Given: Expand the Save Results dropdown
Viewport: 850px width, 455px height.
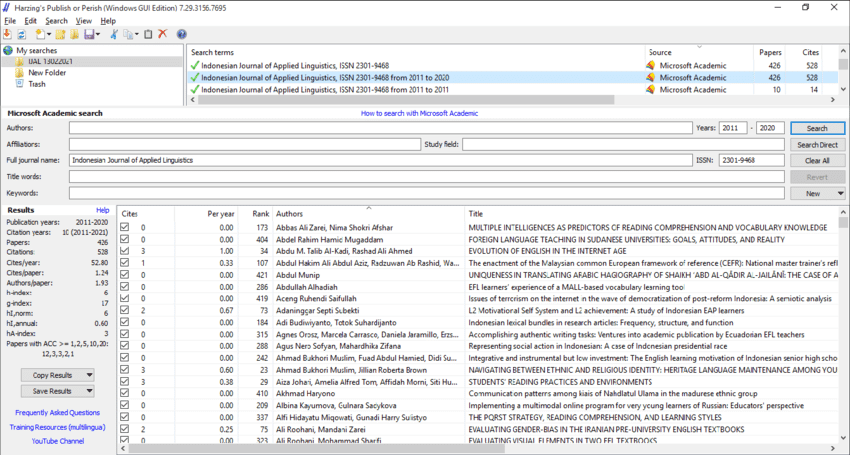Looking at the screenshot, I should click(x=58, y=390).
